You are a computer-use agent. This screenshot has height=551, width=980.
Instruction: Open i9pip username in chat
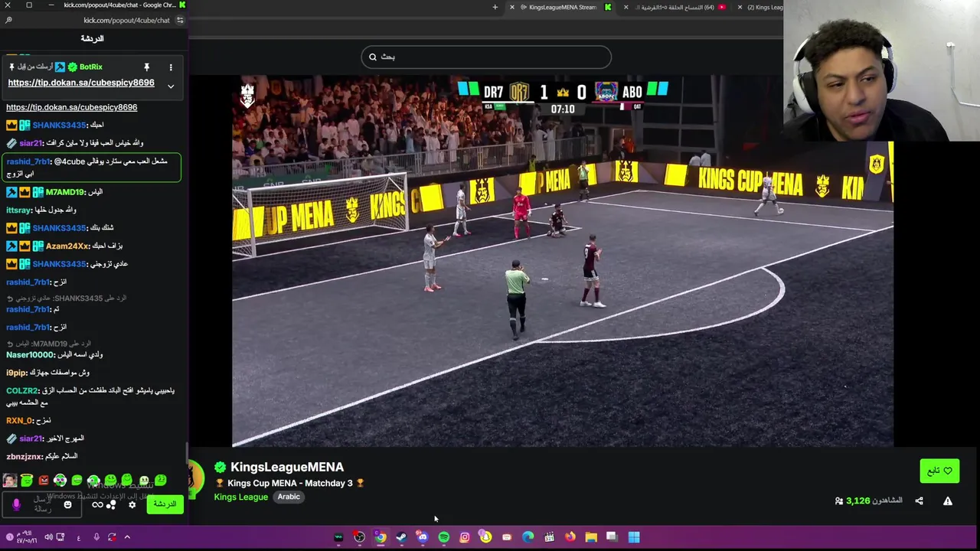(x=17, y=373)
